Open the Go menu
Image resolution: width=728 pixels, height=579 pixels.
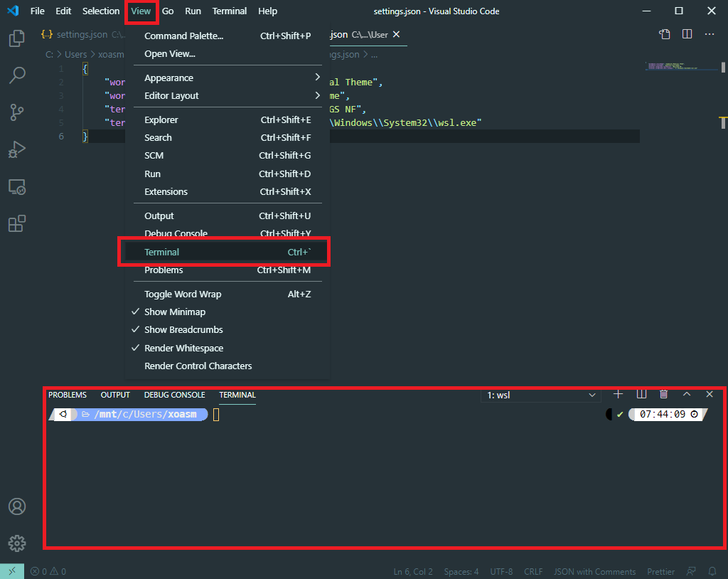pyautogui.click(x=168, y=11)
